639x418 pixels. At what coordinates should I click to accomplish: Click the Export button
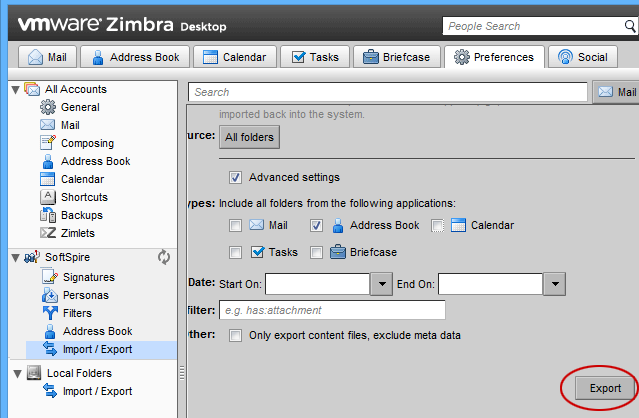[605, 388]
